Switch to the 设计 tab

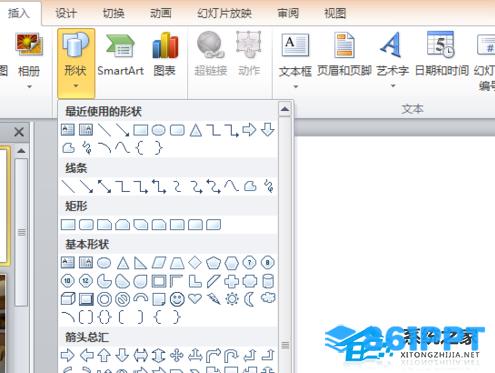(x=66, y=13)
